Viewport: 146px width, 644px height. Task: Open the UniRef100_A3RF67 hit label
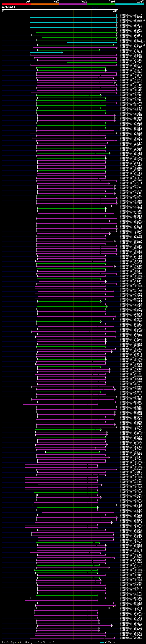pyautogui.click(x=131, y=427)
